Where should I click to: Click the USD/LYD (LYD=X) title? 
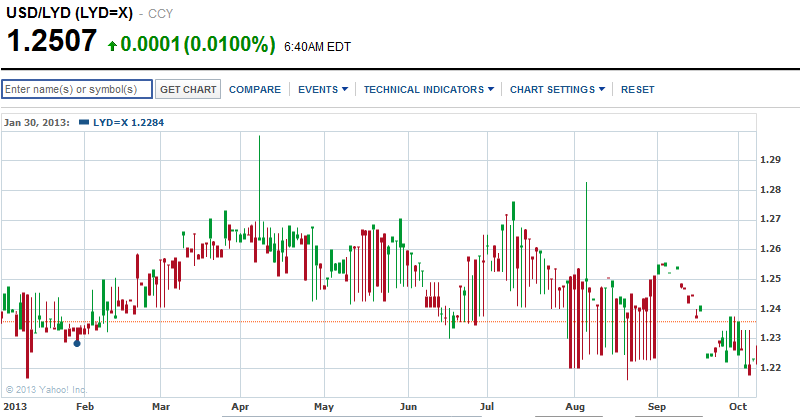pos(69,13)
